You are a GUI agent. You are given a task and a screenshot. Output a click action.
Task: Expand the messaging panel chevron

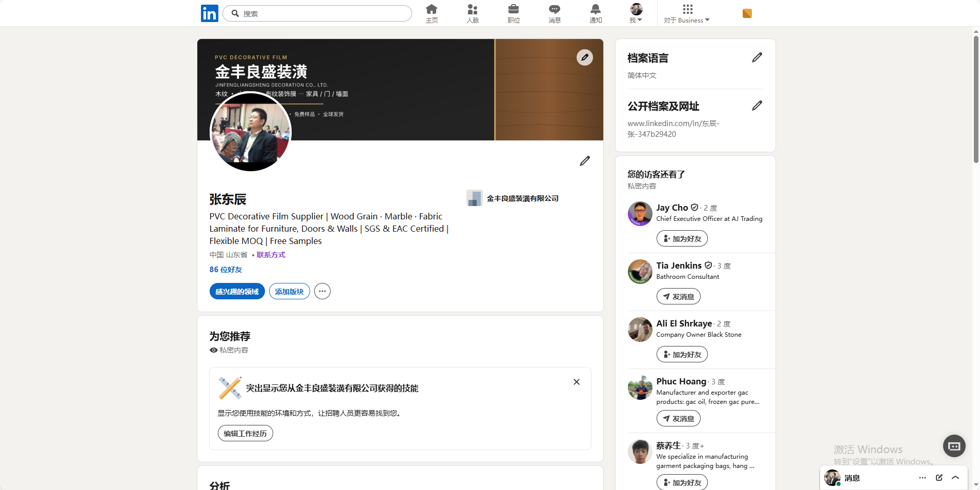click(x=955, y=478)
